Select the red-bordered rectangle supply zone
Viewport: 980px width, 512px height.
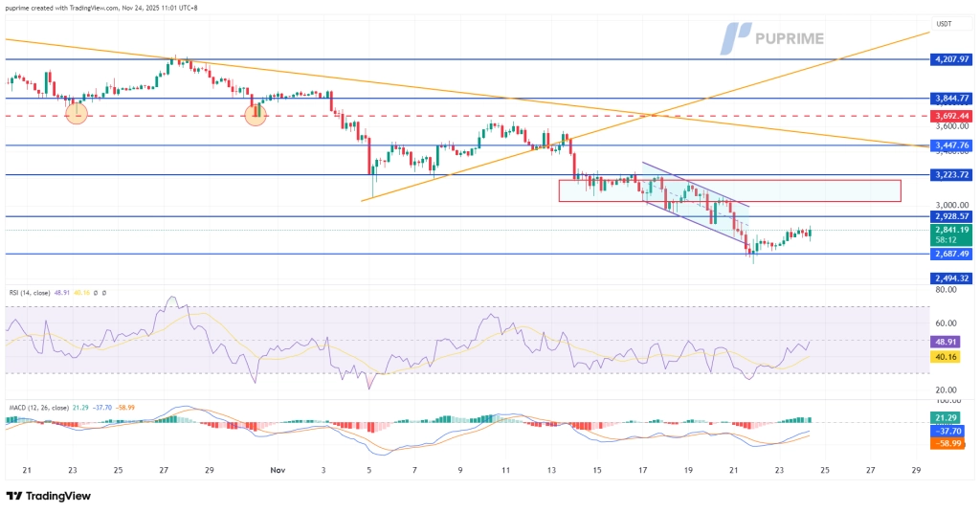point(729,190)
